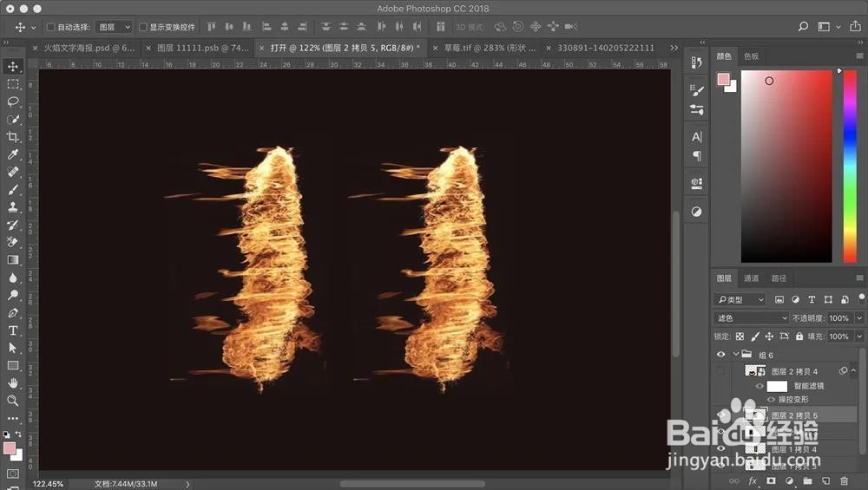
Task: Toggle lock all padlock icon
Action: [799, 336]
